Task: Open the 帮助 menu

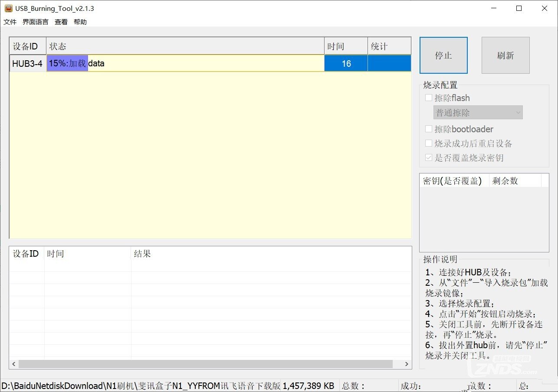Action: coord(80,22)
